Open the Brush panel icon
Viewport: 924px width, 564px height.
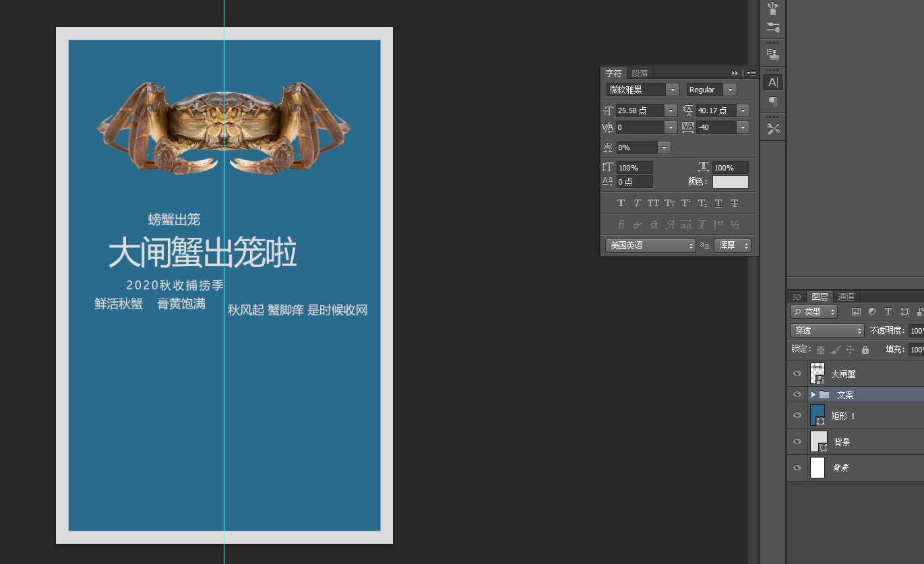773,28
